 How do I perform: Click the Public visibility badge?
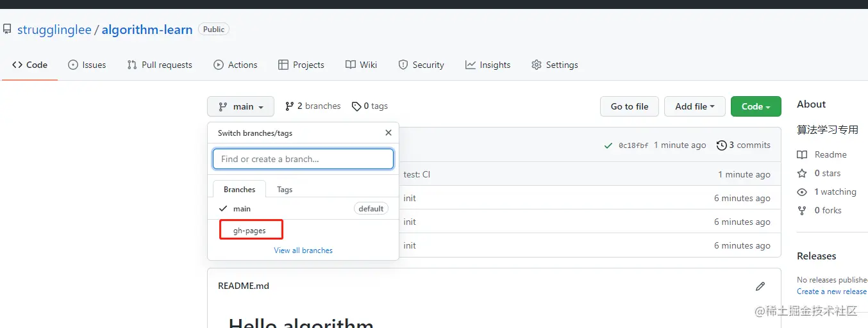point(213,29)
